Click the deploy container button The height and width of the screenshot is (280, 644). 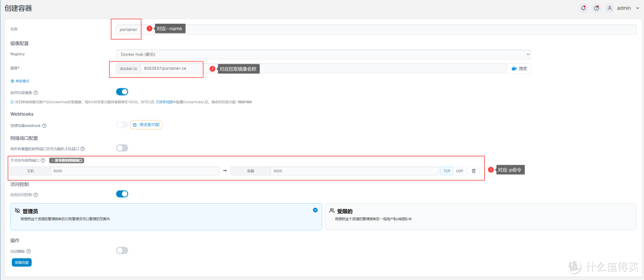[x=22, y=262]
